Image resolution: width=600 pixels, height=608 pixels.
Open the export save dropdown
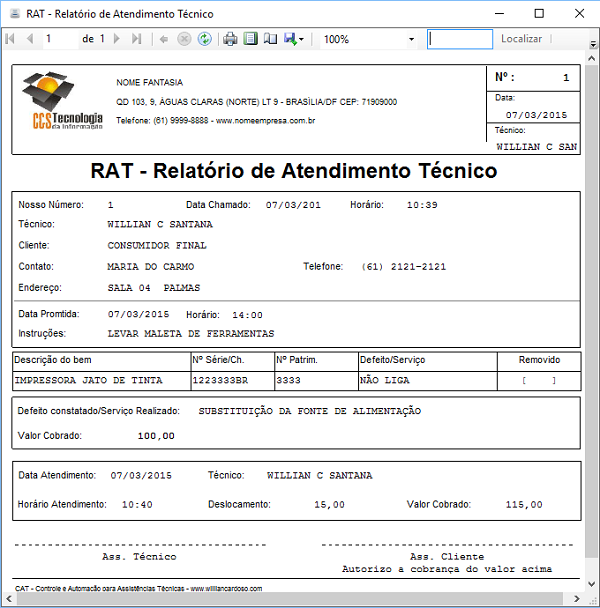(294, 39)
